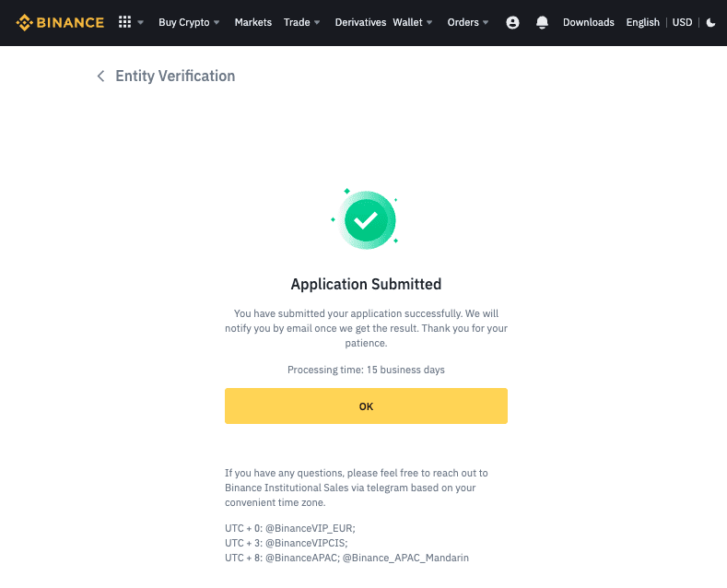Click 'Processing time: 15 business days' text
727x588 pixels.
pos(367,370)
